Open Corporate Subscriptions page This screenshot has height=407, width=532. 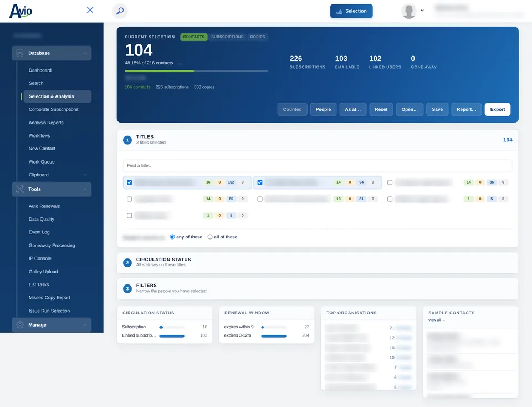coord(53,109)
